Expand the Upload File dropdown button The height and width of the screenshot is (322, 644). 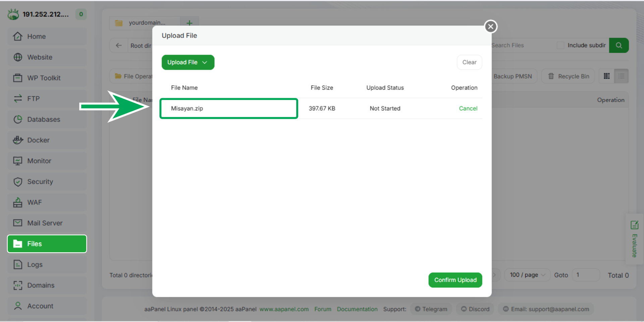click(188, 62)
